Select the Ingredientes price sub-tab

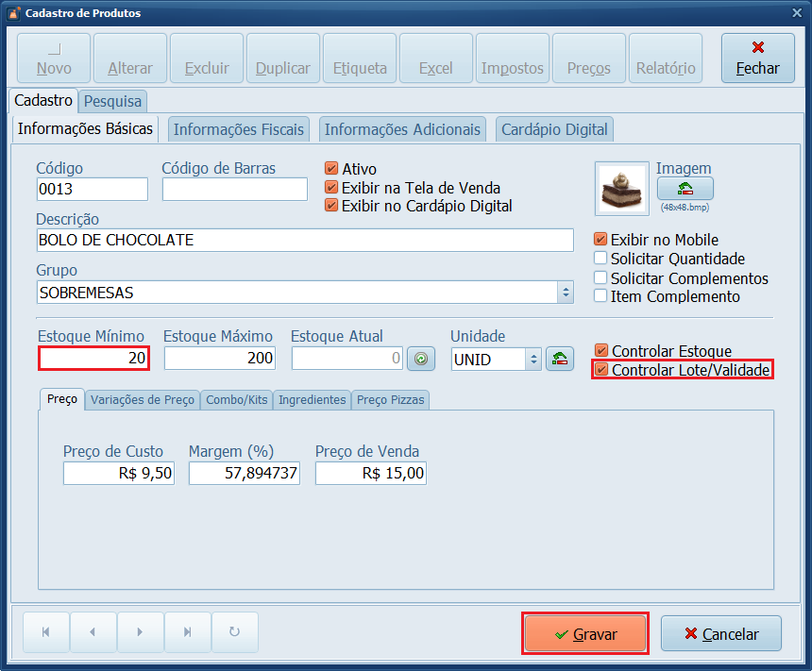click(x=312, y=400)
